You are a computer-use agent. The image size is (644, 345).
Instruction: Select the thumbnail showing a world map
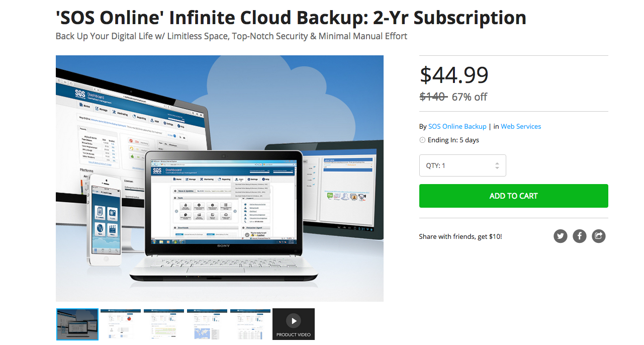207,324
